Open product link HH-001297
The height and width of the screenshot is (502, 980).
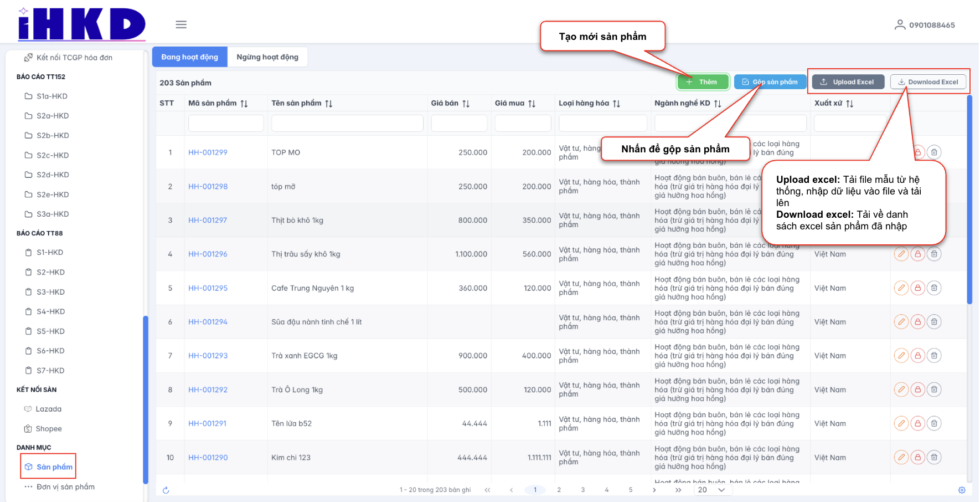208,221
